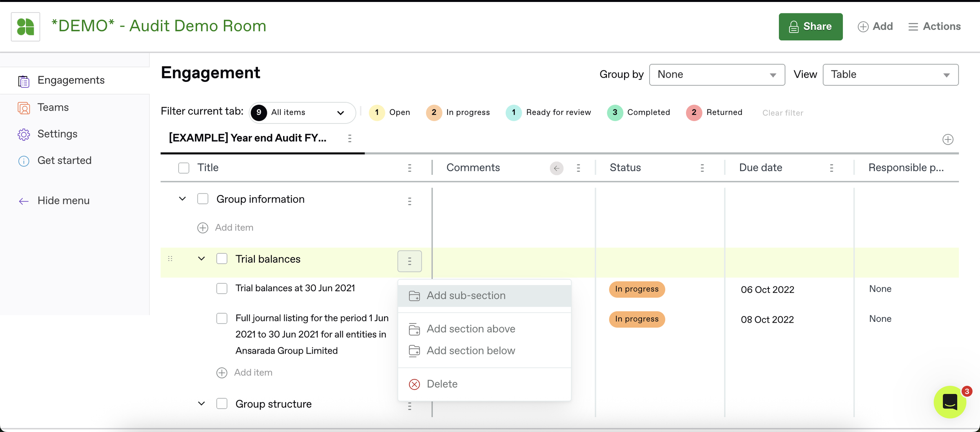980x432 pixels.
Task: Tick the Trial balances at 30 Jun checkbox
Action: (222, 289)
